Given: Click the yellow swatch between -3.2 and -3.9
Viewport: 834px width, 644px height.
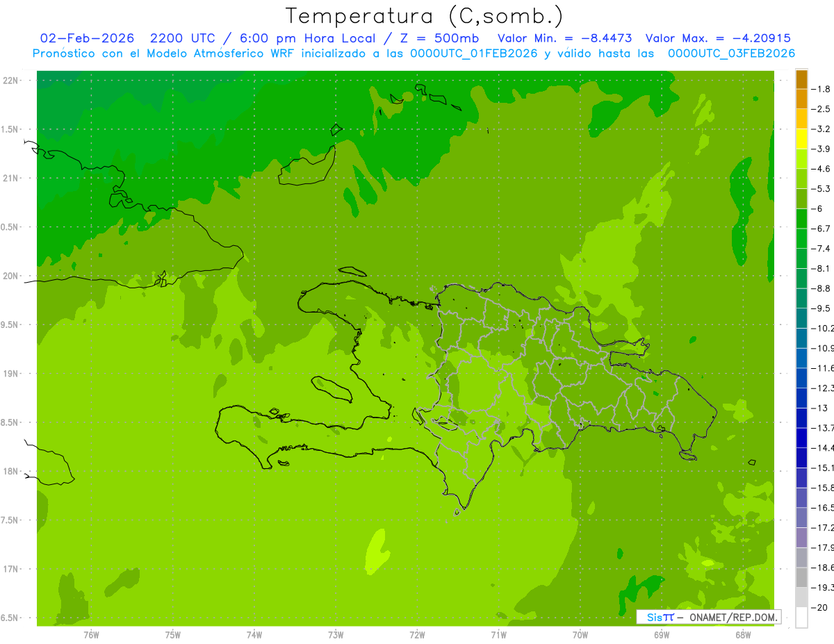Looking at the screenshot, I should [801, 139].
